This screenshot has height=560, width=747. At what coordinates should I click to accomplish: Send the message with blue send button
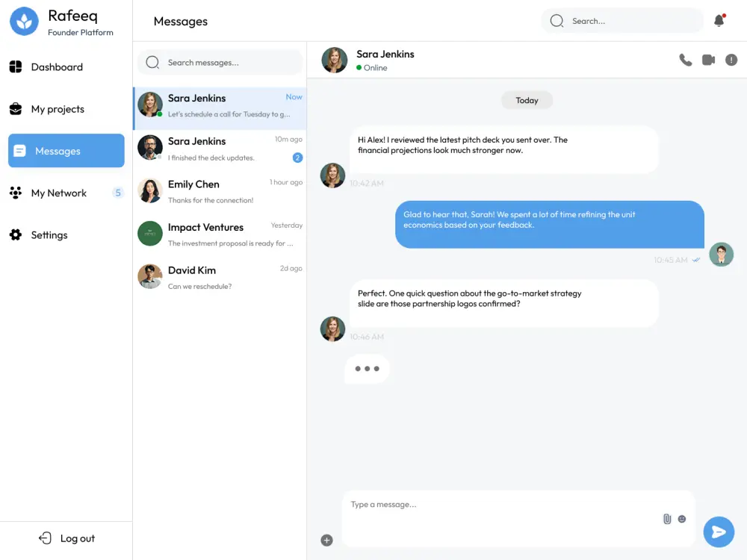point(719,532)
